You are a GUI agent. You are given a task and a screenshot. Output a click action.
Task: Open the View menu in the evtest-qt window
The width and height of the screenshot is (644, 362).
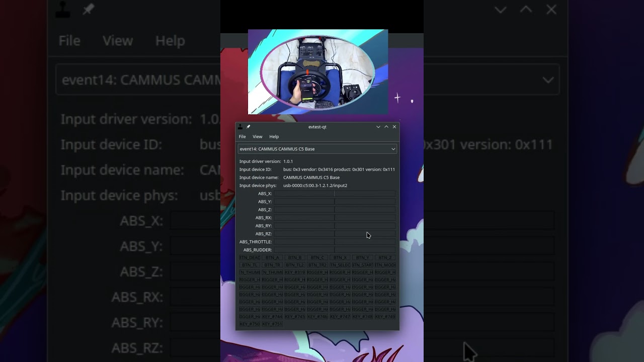(257, 137)
